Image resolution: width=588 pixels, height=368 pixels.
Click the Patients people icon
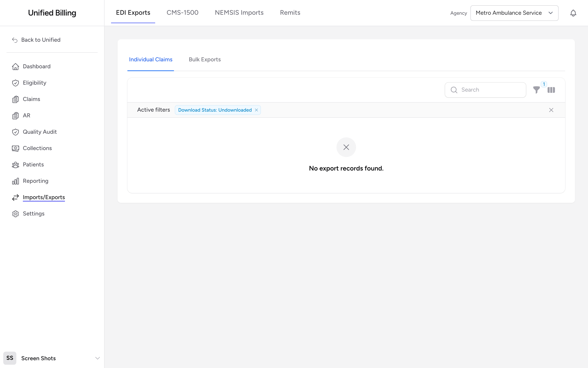[x=15, y=165]
